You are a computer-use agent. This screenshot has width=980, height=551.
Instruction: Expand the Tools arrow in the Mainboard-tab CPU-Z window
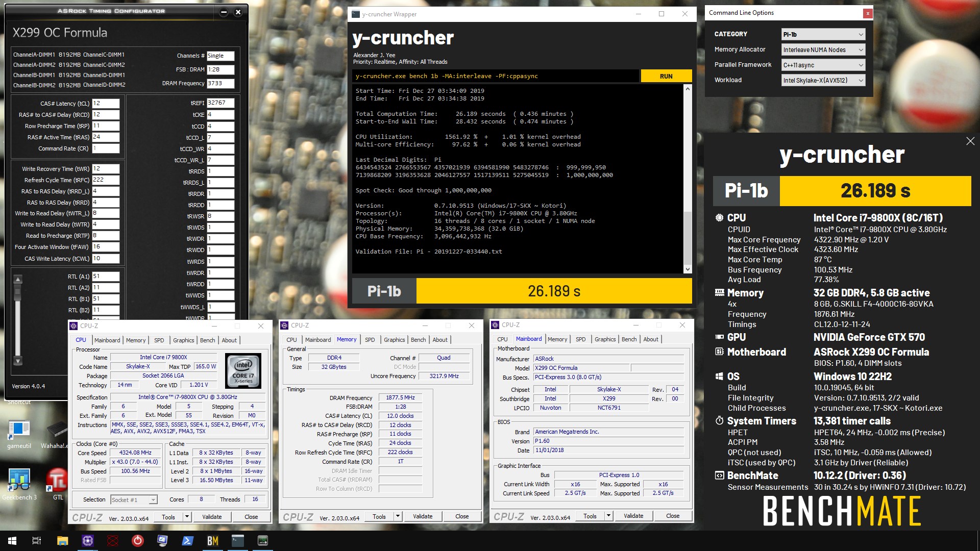click(x=608, y=516)
